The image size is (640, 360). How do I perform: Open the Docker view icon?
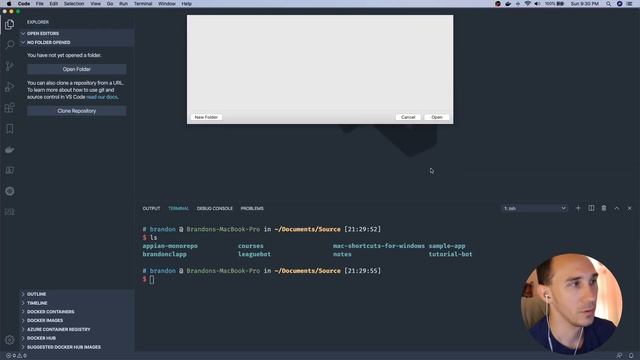(9, 150)
